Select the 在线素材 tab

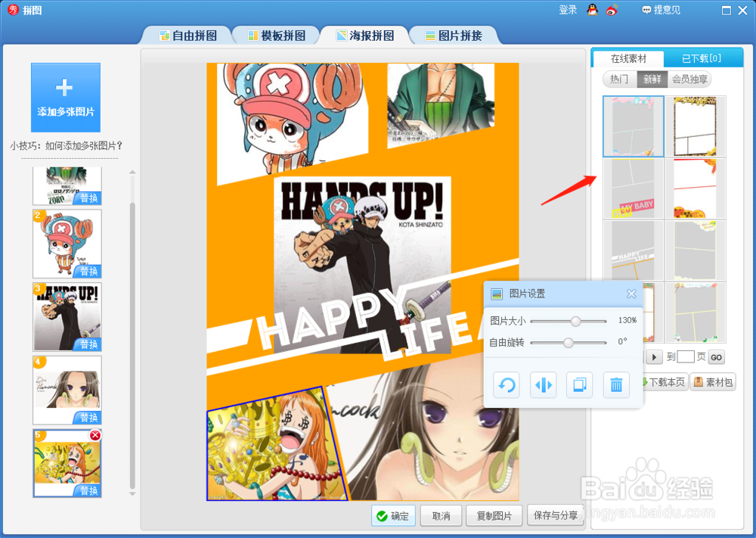pos(627,58)
